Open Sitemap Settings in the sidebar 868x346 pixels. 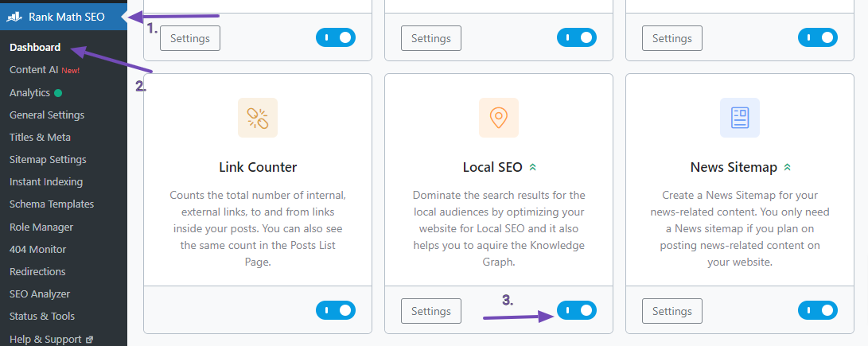pos(49,159)
